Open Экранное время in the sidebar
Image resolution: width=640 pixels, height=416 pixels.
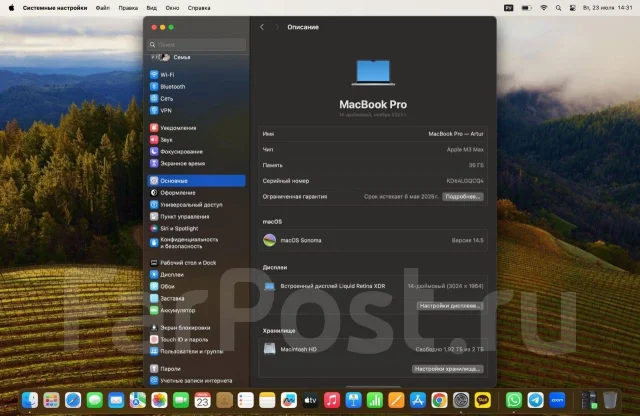point(196,163)
